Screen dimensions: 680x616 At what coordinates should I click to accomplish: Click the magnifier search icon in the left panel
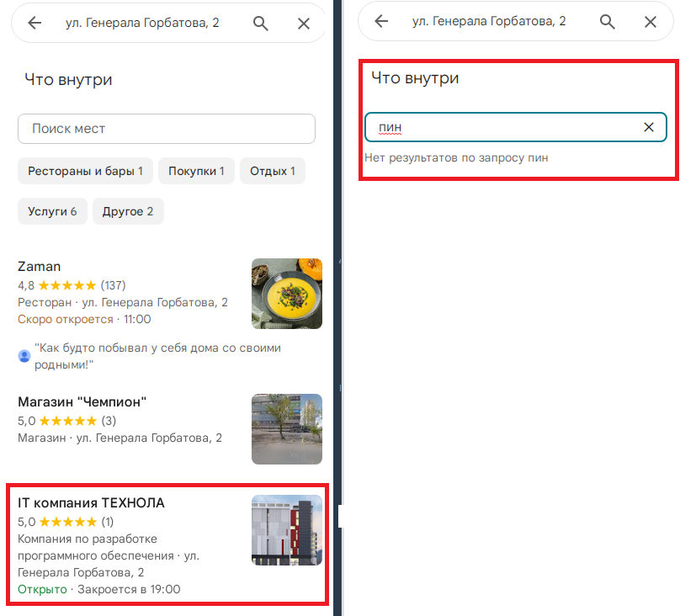(261, 23)
